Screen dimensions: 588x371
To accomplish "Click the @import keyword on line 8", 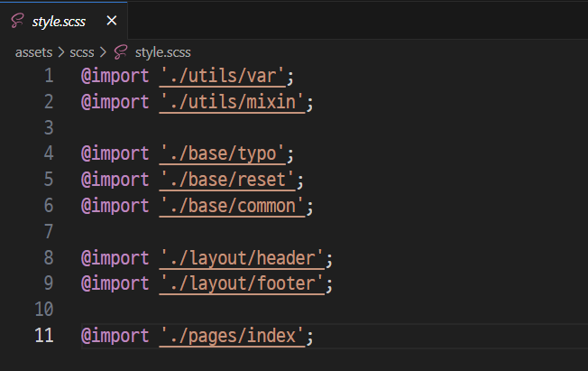I will (x=115, y=258).
